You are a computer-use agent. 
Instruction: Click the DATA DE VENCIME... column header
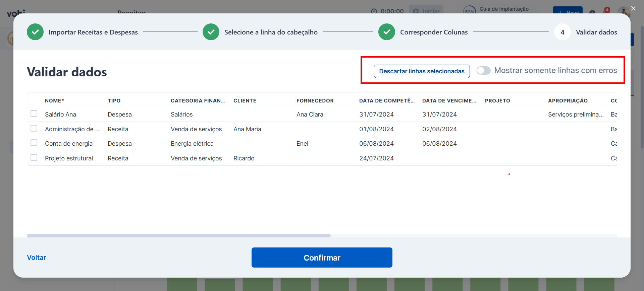coord(449,100)
